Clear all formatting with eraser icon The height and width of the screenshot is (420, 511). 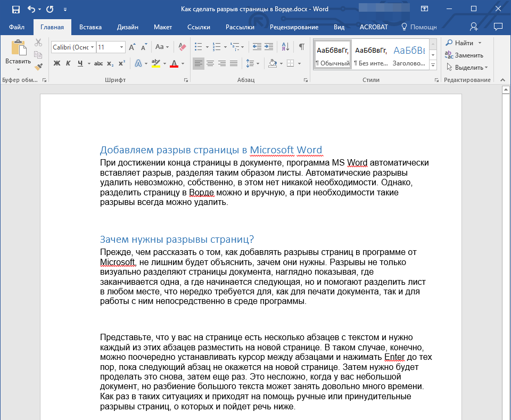[x=182, y=47]
